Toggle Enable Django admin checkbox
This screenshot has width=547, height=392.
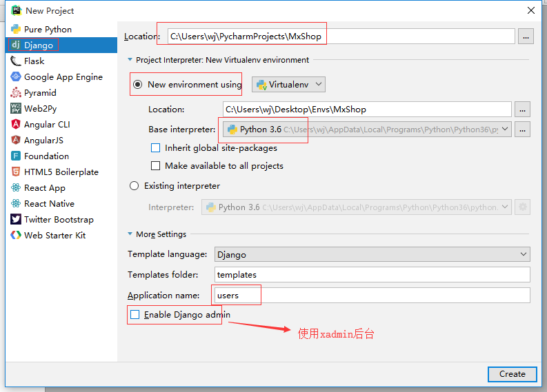[135, 315]
